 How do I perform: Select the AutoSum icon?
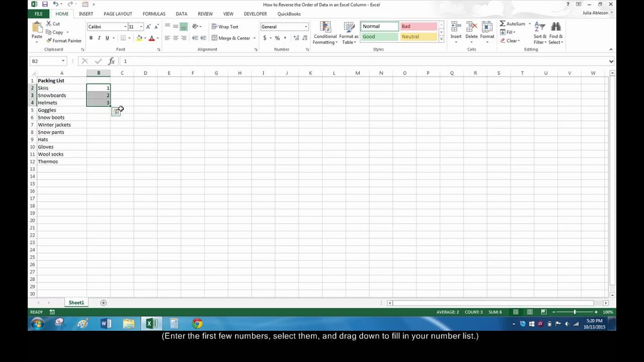pos(504,23)
